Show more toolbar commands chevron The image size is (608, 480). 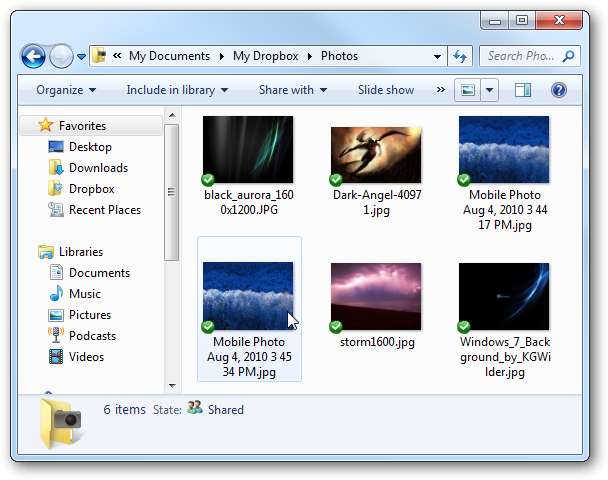[x=440, y=90]
